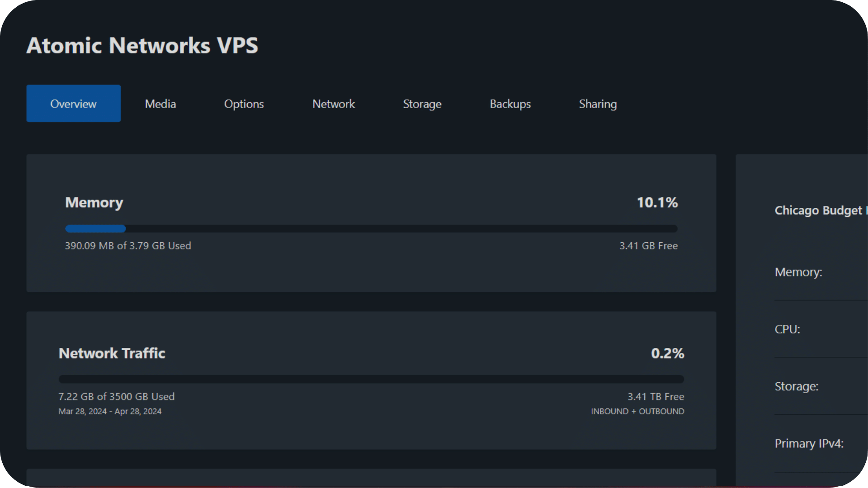Click the Memory 10.1% value
The height and width of the screenshot is (488, 868).
tap(657, 202)
